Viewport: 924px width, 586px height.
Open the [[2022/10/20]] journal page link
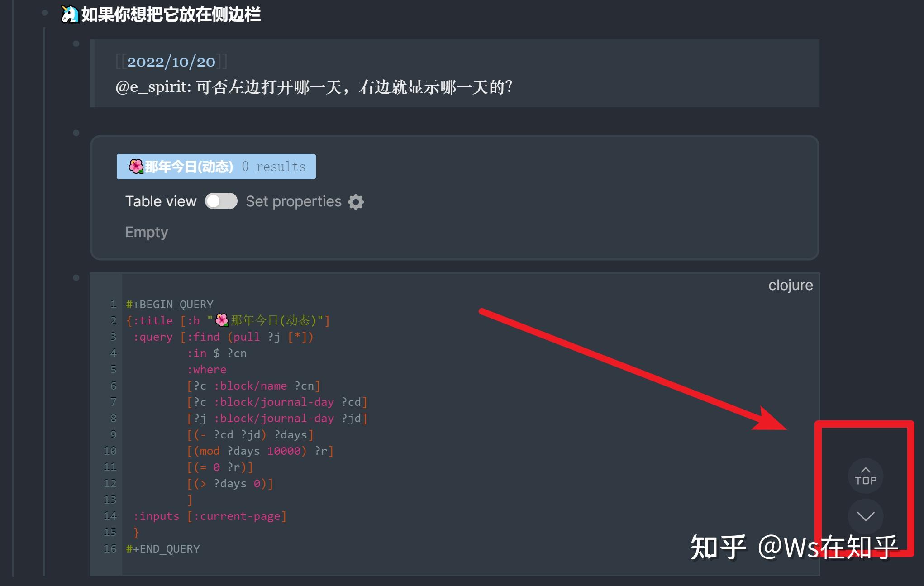171,62
